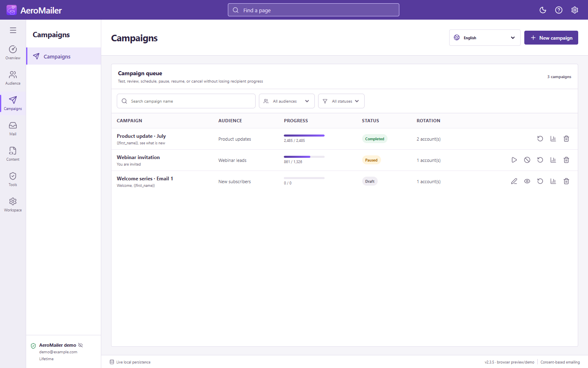Go to Overview in the left rail
Image resolution: width=588 pixels, height=368 pixels.
coord(13,53)
